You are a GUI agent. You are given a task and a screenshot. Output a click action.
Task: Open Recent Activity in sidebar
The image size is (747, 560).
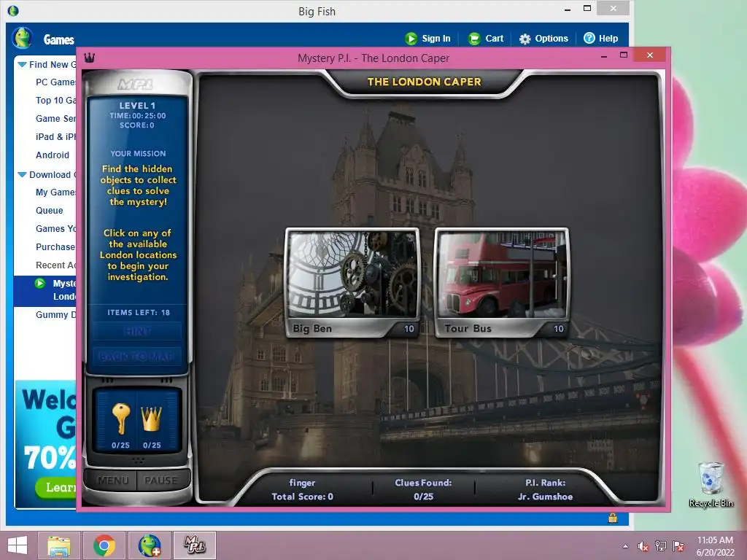click(x=55, y=265)
